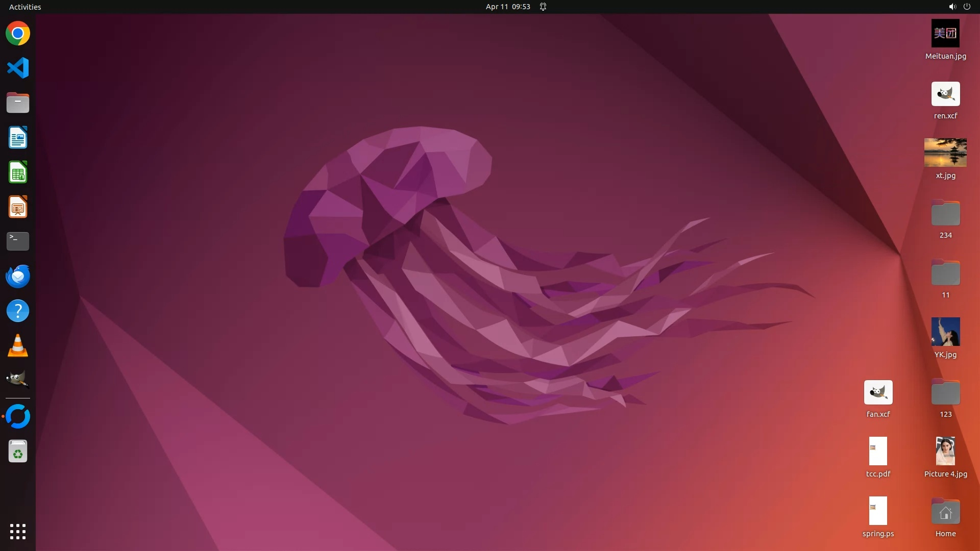Image resolution: width=980 pixels, height=551 pixels.
Task: Launch LibreOffice Calc from dock
Action: 18,172
